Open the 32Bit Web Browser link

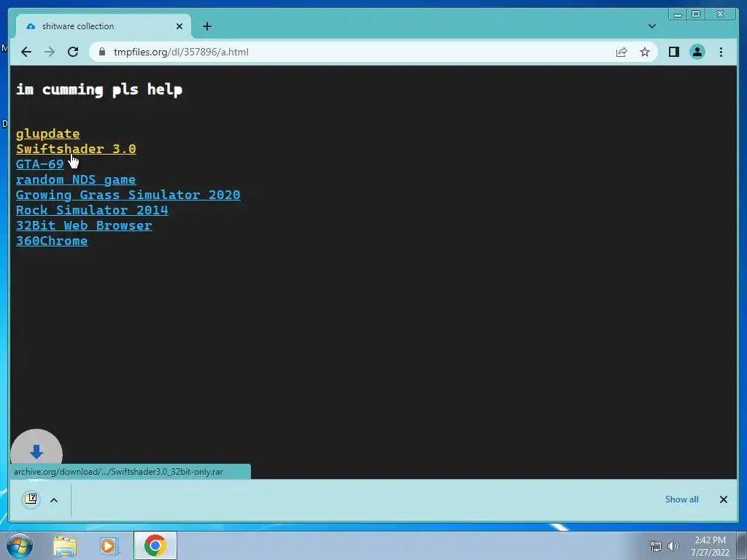[x=84, y=225]
